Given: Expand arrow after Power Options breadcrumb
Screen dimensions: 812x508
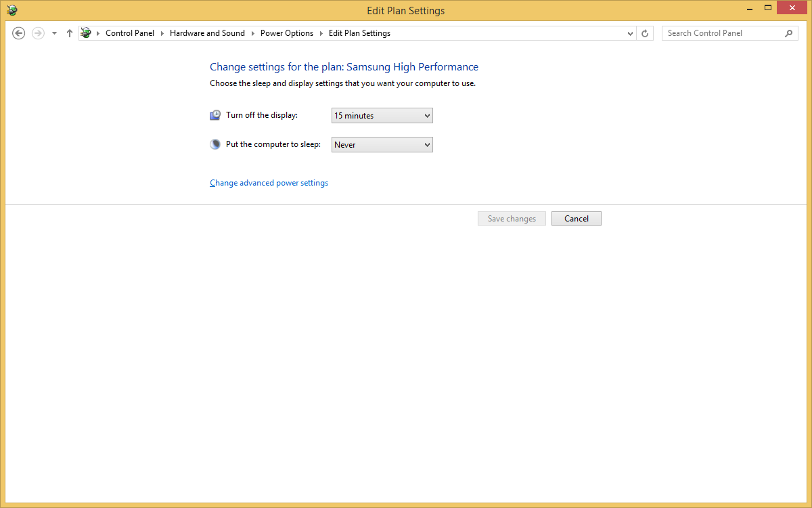Looking at the screenshot, I should pos(321,33).
